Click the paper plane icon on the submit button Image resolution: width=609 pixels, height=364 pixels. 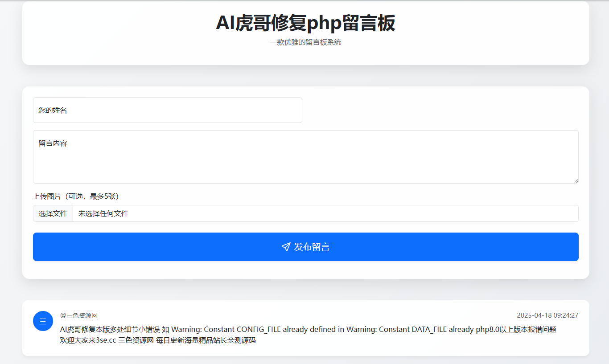coord(285,247)
